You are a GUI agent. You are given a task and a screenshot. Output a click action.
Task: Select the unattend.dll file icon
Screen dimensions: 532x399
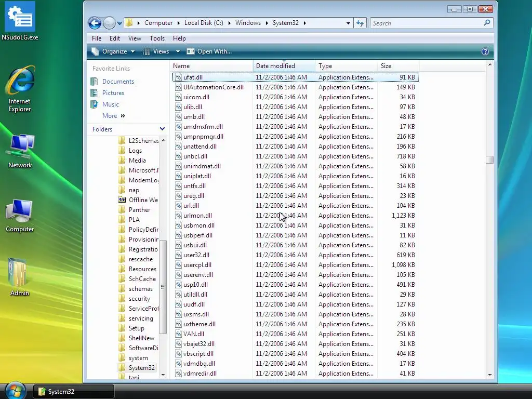tap(178, 146)
